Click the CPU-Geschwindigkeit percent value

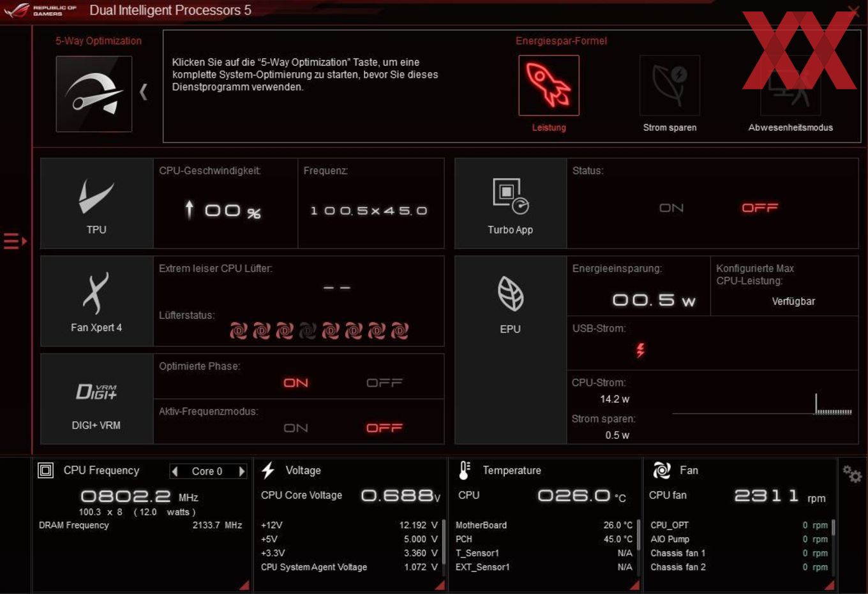click(223, 210)
